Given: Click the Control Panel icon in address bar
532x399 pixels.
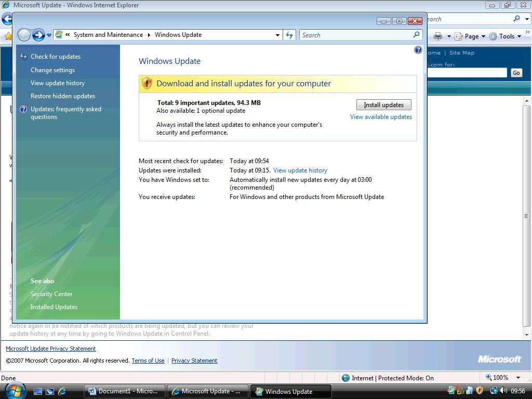Looking at the screenshot, I should point(59,35).
